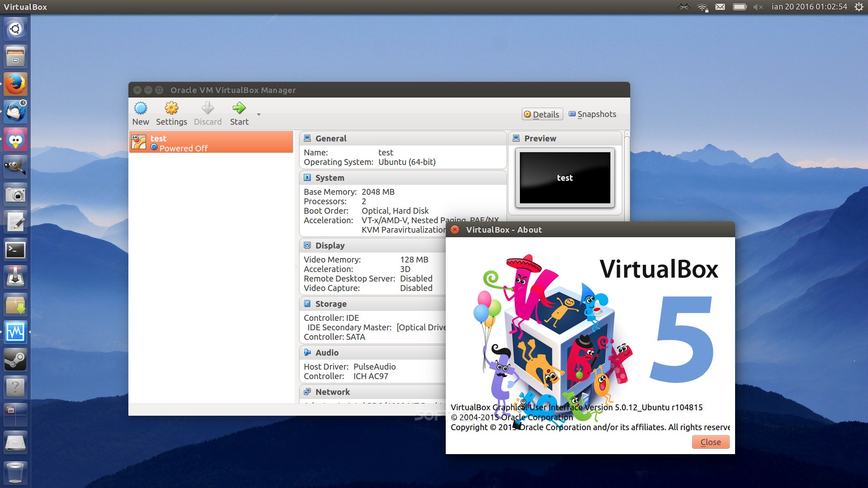Image resolution: width=868 pixels, height=488 pixels.
Task: Click the General section icon
Action: [308, 138]
